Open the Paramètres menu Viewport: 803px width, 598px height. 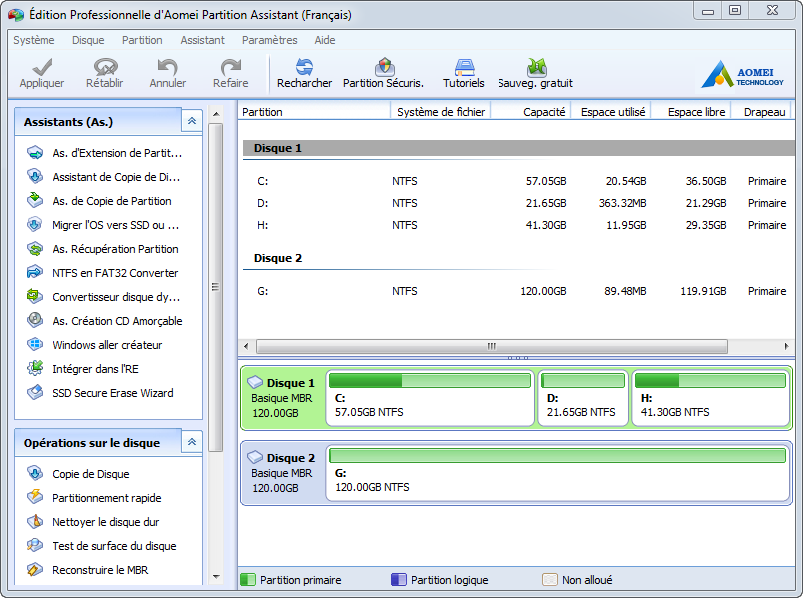pyautogui.click(x=269, y=41)
